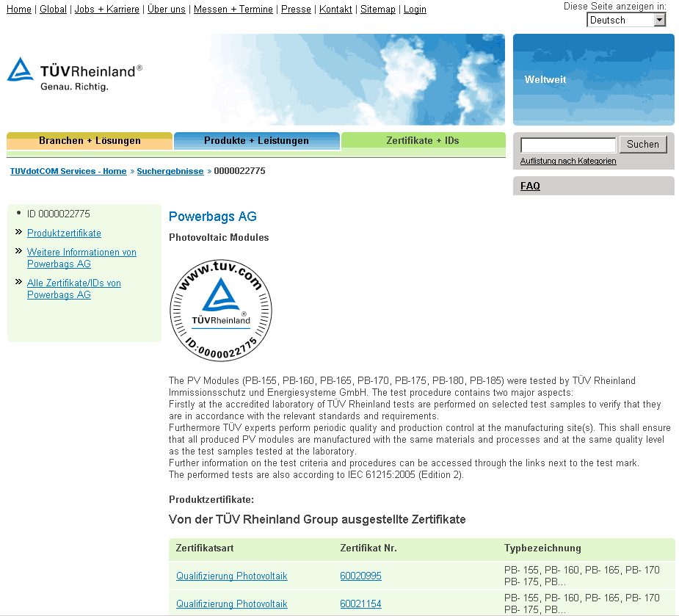Open the Deutsch language dropdown
Viewport: 679px width, 616px height.
coord(626,20)
